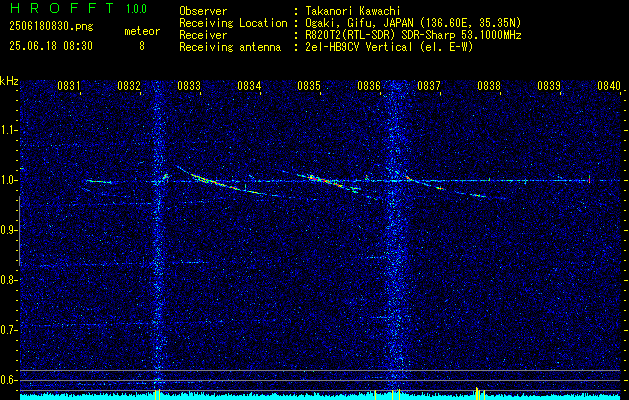Screen dimensions: 629x400
Task: Click the 0831 time axis label
Action: pos(69,85)
